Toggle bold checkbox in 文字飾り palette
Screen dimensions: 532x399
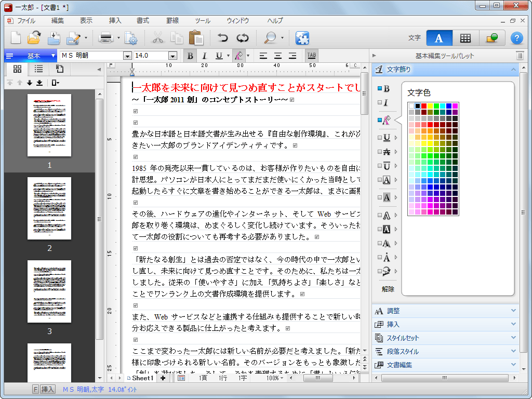[380, 88]
